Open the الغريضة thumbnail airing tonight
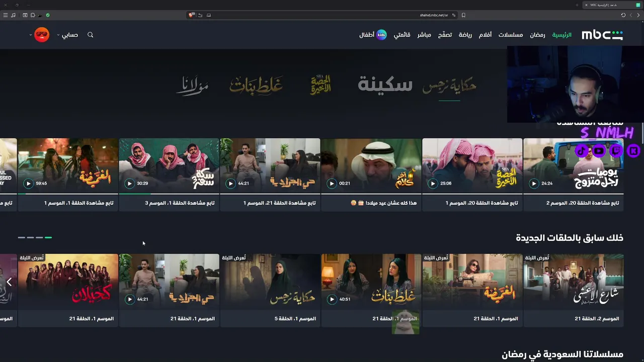 point(472,282)
